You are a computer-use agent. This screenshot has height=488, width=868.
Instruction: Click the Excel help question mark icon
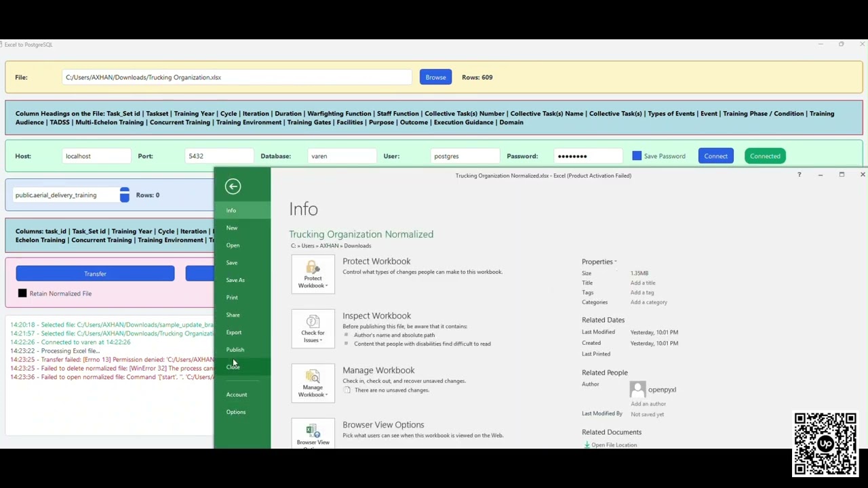point(799,175)
